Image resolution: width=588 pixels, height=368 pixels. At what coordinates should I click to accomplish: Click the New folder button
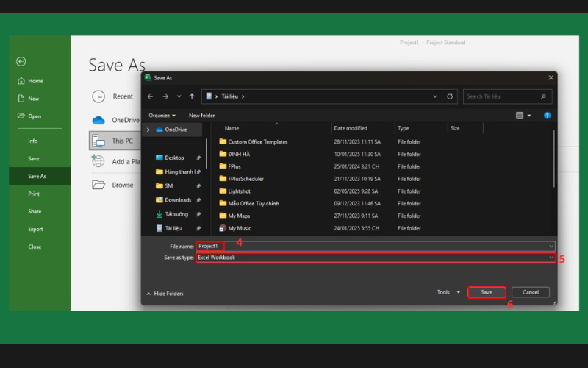pyautogui.click(x=201, y=116)
